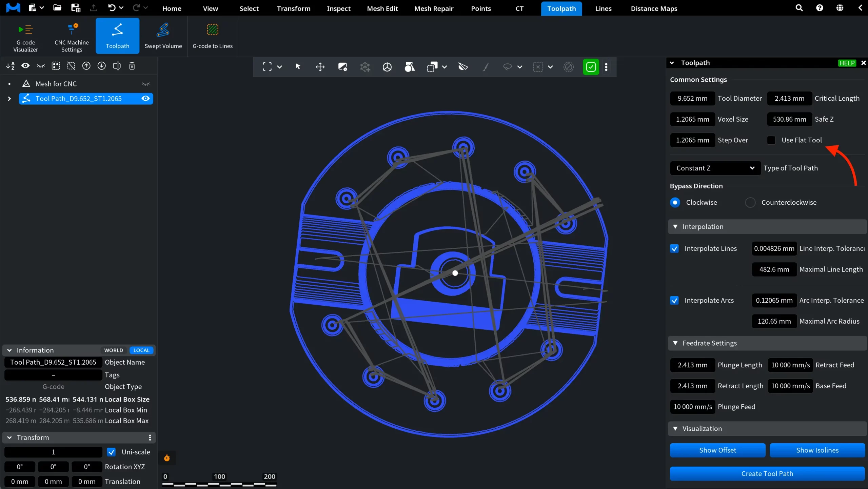Open the G-code Visualizer tool

26,36
